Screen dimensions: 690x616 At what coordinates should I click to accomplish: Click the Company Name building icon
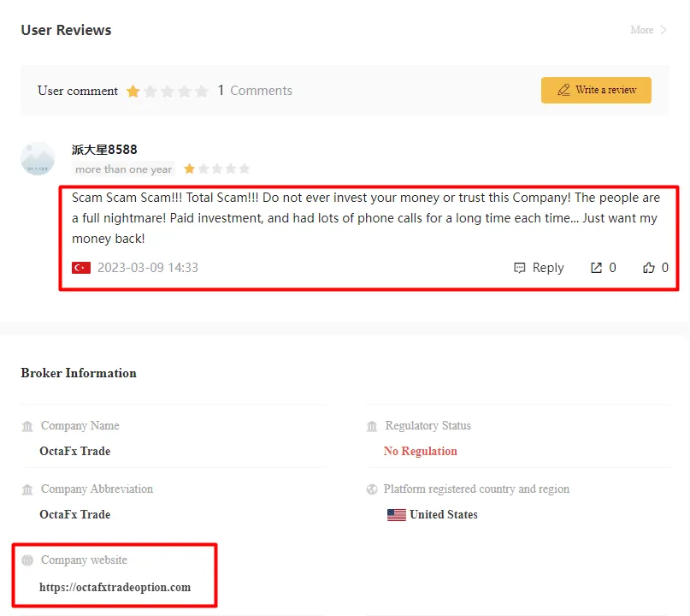(27, 426)
